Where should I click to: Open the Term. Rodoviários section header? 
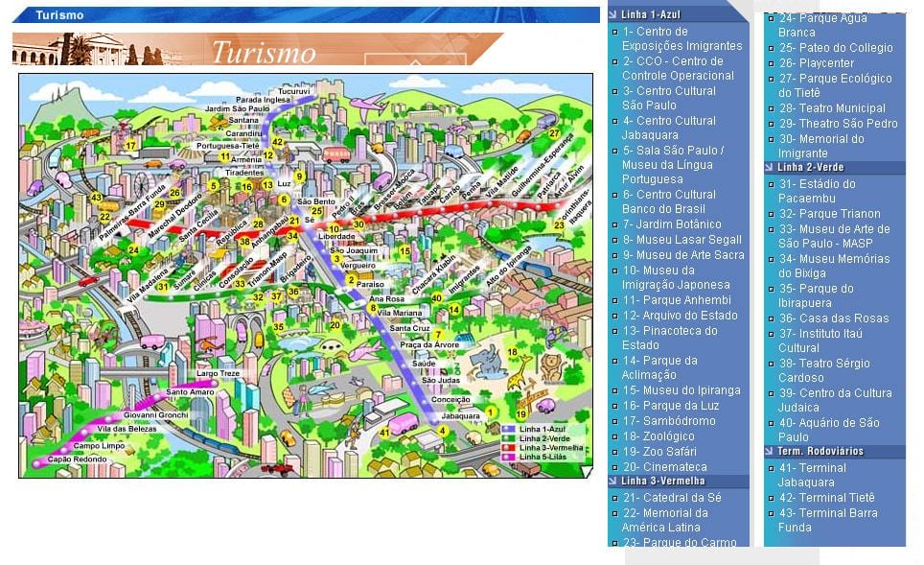(x=835, y=451)
